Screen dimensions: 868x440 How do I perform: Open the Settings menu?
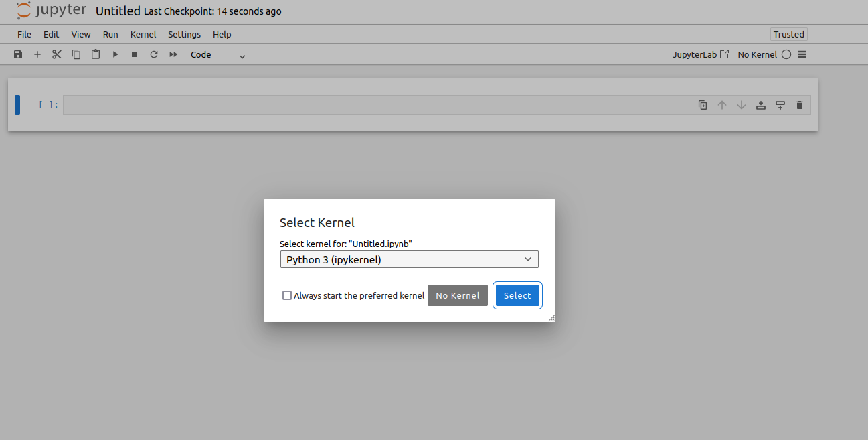click(x=184, y=34)
